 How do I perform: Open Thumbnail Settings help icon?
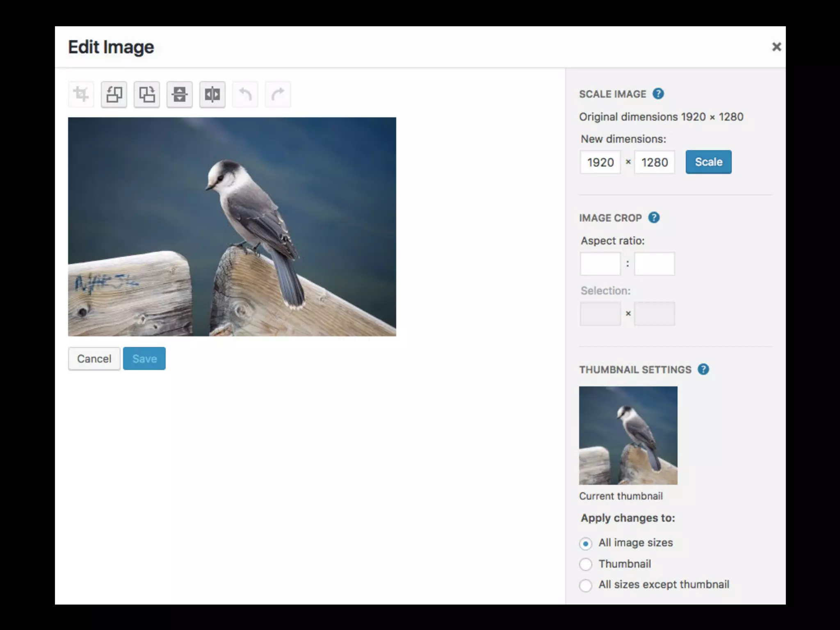click(x=703, y=369)
